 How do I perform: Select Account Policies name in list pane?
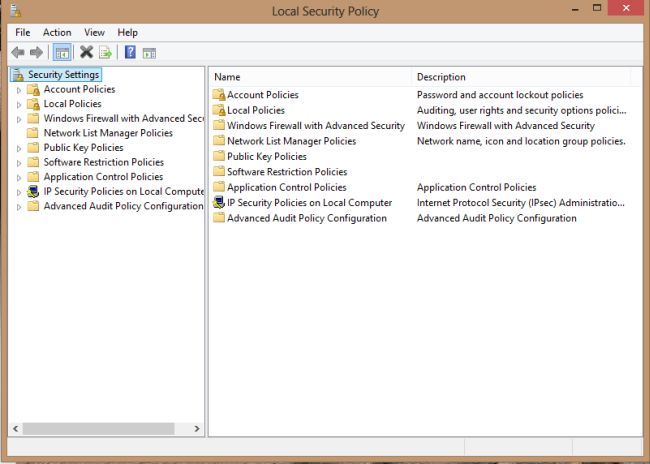[263, 95]
